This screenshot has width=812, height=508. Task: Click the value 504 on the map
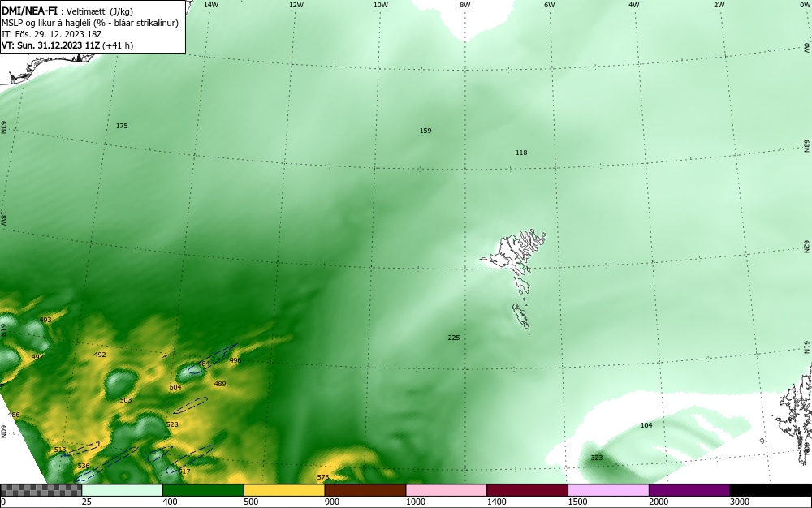coord(175,387)
